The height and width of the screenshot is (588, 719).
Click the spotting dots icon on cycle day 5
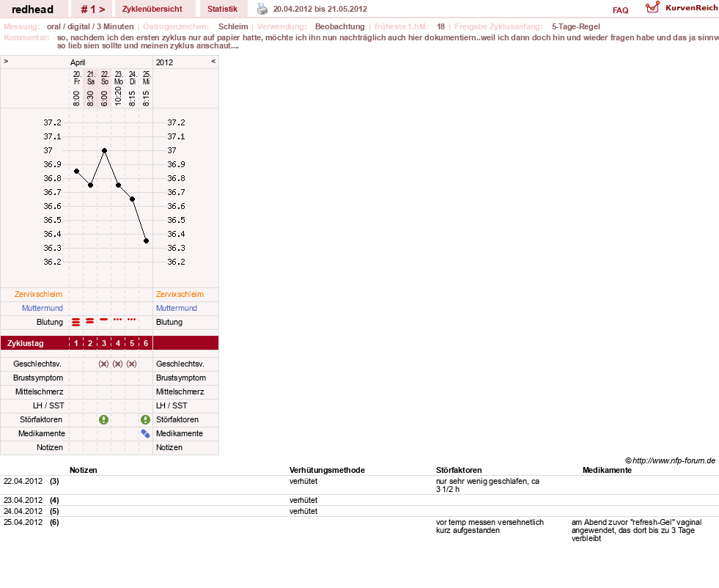[132, 319]
